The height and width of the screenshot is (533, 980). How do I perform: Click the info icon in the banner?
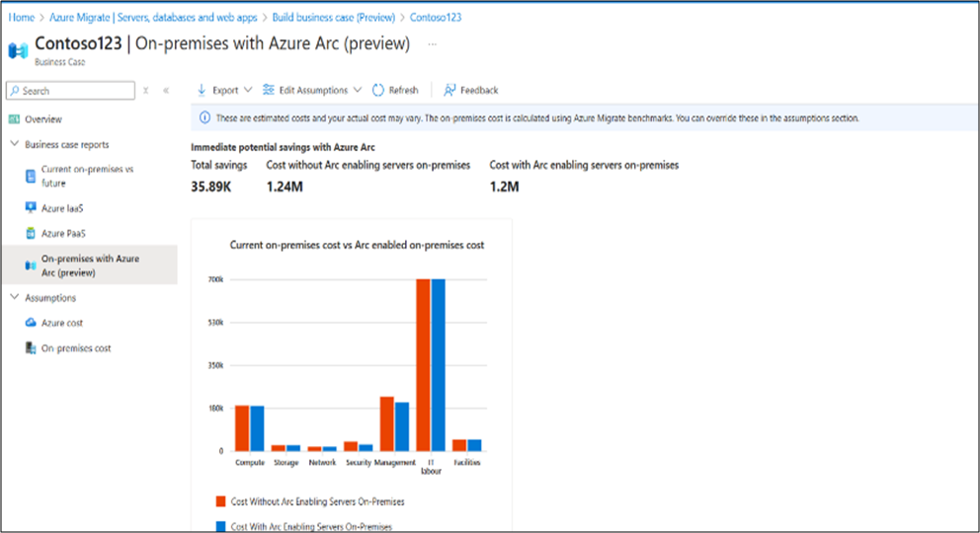pyautogui.click(x=204, y=118)
